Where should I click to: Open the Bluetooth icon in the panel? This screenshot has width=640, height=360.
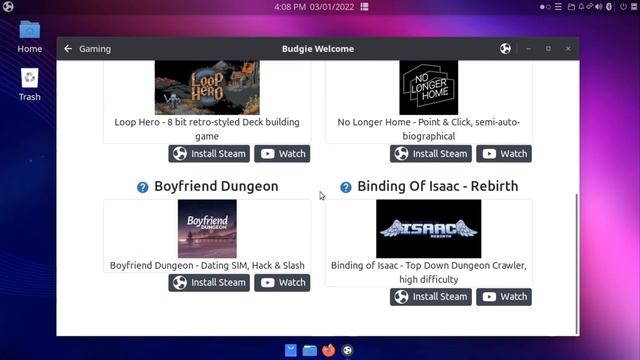[x=609, y=7]
